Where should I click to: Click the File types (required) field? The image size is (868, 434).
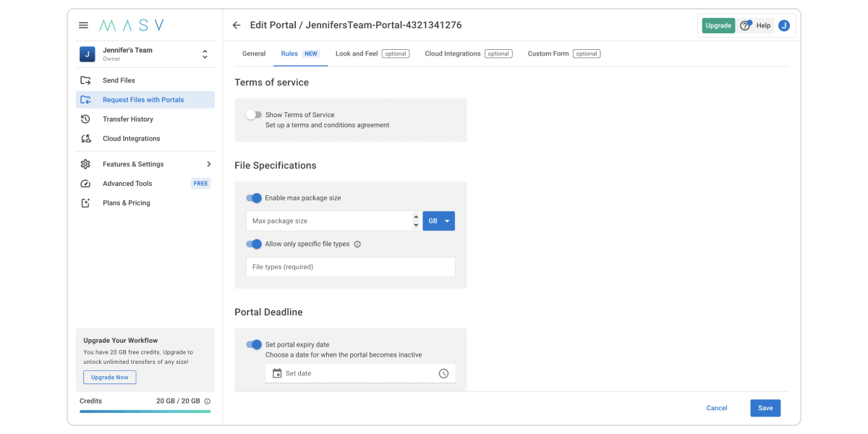[x=351, y=267]
